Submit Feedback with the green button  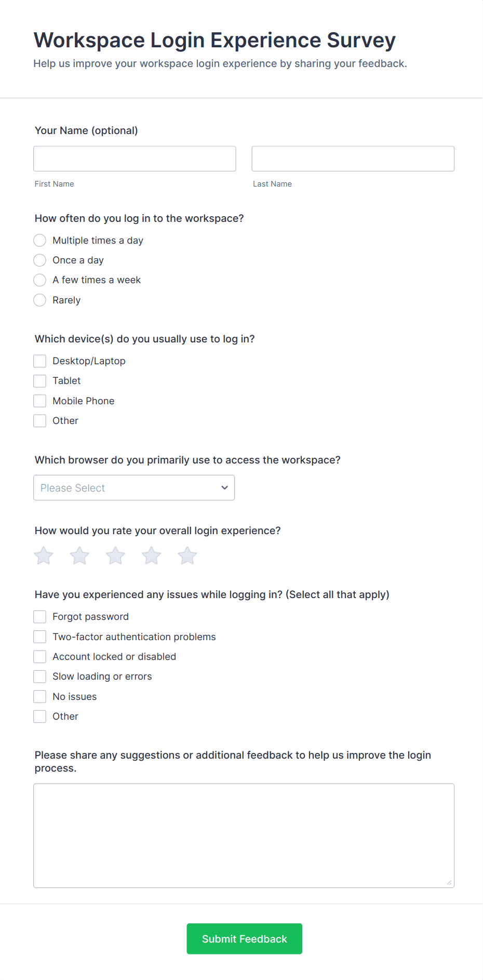(244, 938)
